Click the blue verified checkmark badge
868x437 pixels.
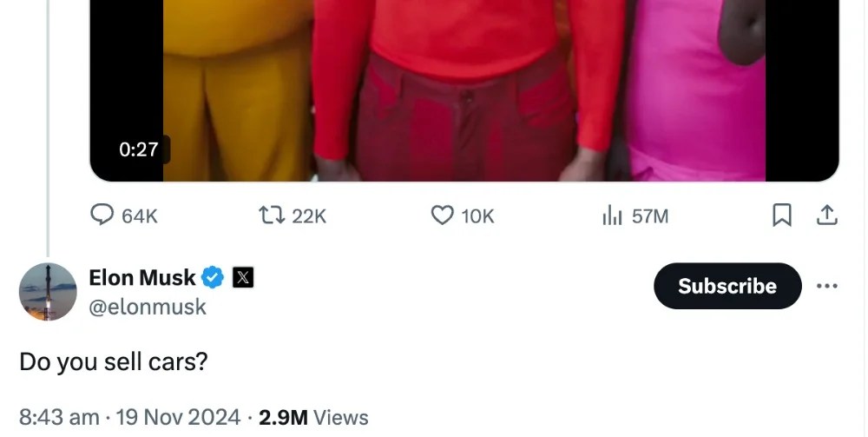tap(213, 277)
